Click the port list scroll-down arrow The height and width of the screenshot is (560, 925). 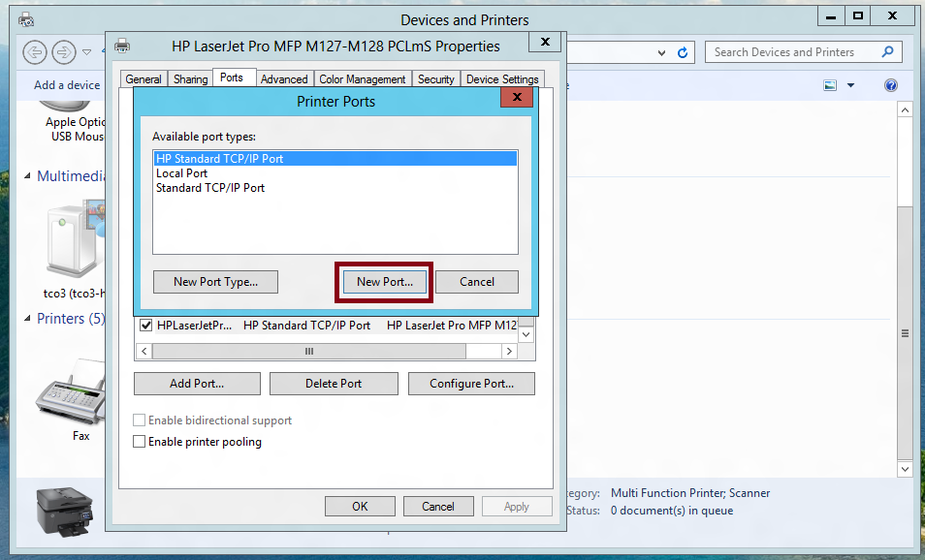pyautogui.click(x=526, y=334)
